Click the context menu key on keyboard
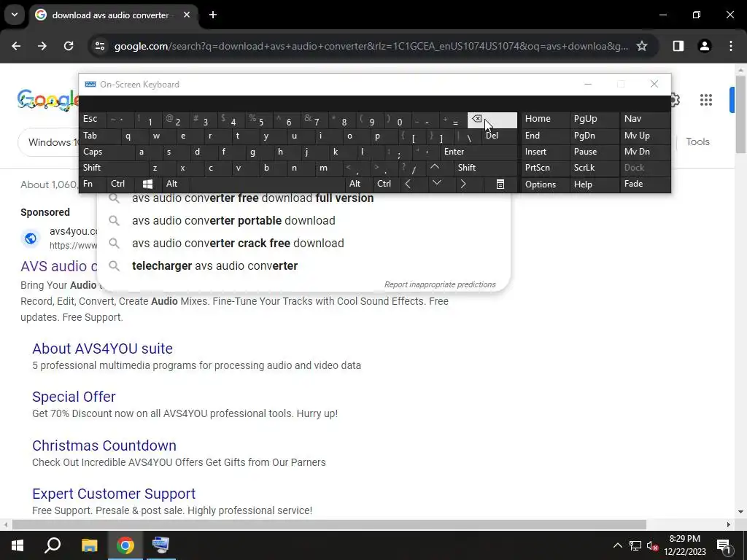The image size is (747, 560). pos(500,184)
